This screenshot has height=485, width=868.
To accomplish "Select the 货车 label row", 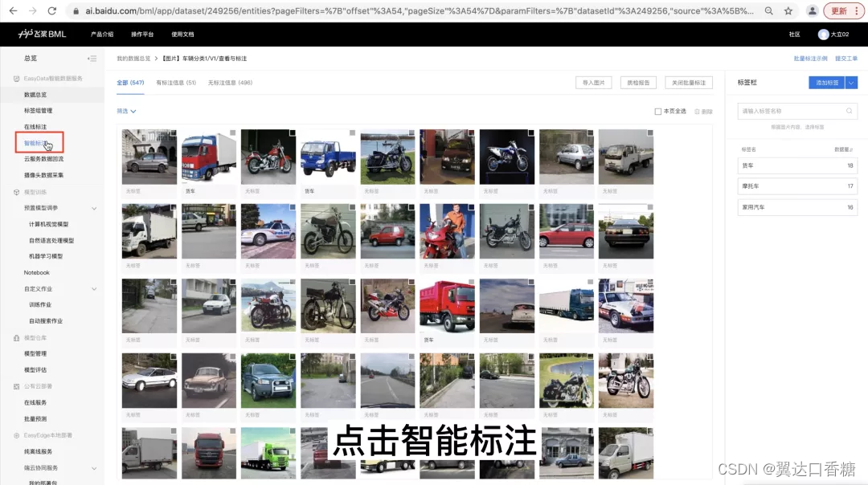I will pyautogui.click(x=798, y=165).
